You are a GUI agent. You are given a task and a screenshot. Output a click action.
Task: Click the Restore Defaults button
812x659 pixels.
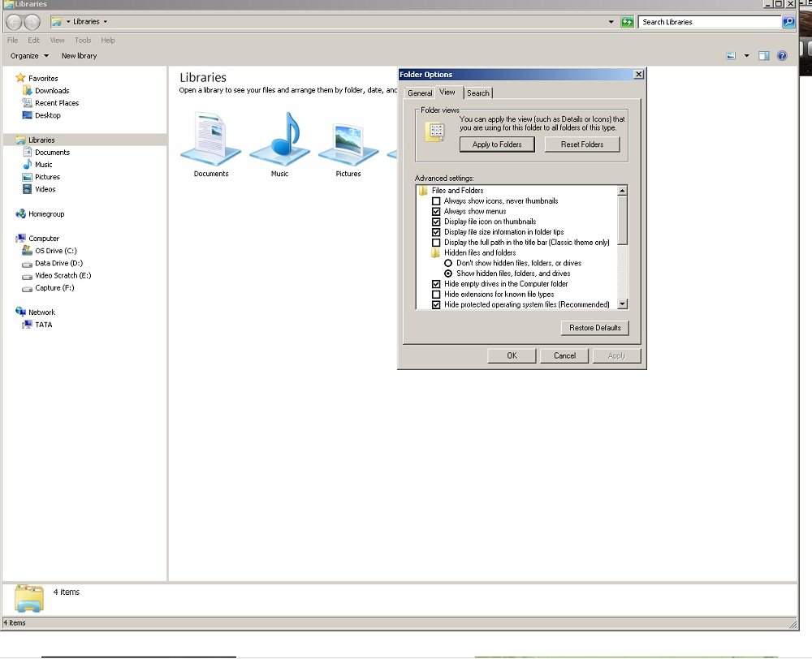[x=594, y=328]
